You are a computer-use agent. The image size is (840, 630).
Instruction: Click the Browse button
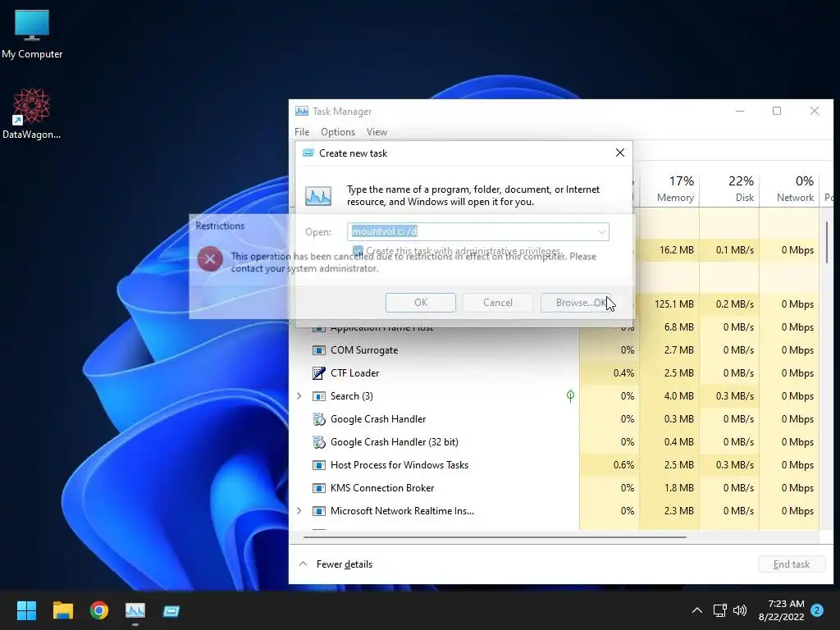575,303
